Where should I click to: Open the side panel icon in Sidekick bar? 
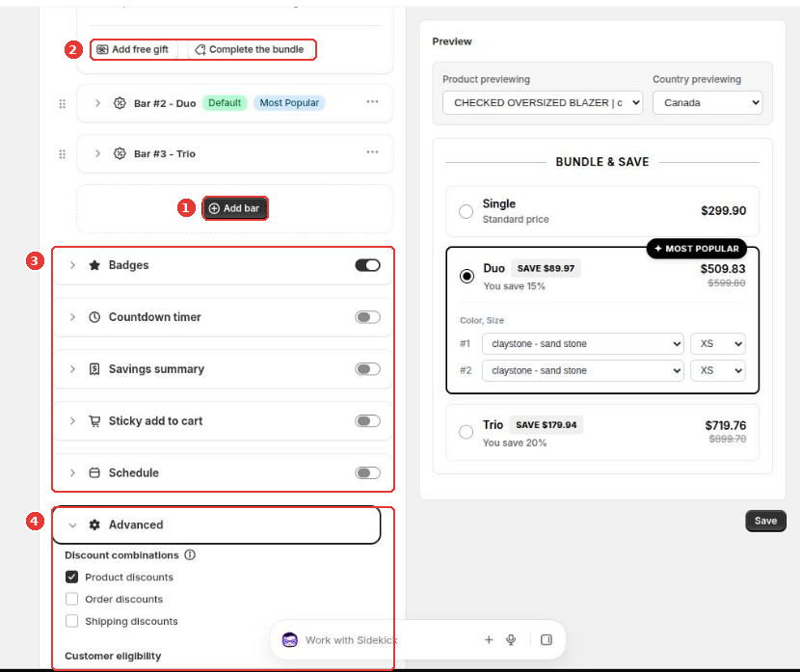pos(547,640)
